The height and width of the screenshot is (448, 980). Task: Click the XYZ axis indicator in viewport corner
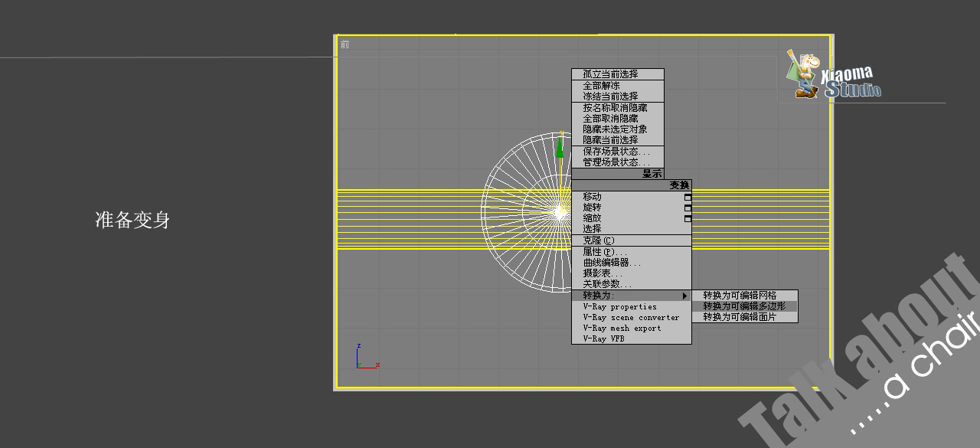coord(366,358)
